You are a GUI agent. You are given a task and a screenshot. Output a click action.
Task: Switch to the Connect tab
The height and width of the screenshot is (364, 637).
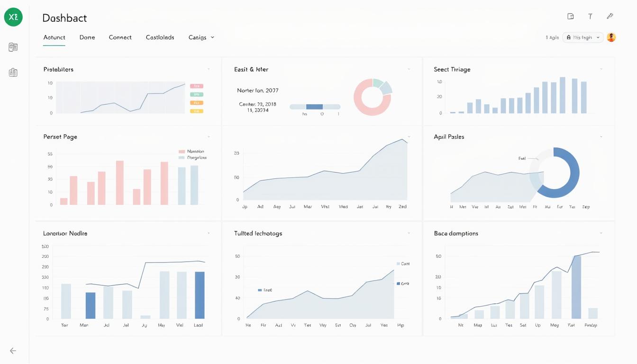pos(120,37)
